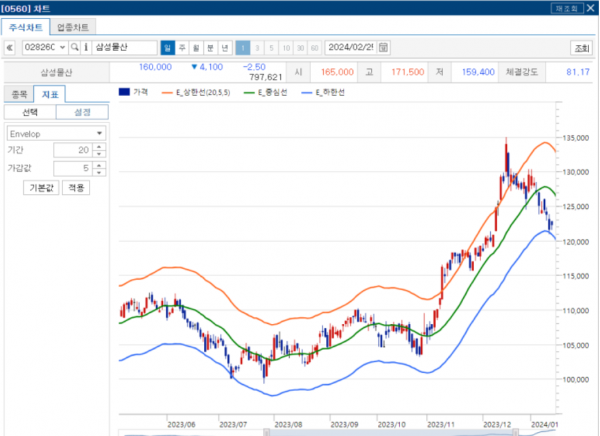The height and width of the screenshot is (436, 600).
Task: Click the double-left-arrow collapse icon
Action: (x=10, y=48)
